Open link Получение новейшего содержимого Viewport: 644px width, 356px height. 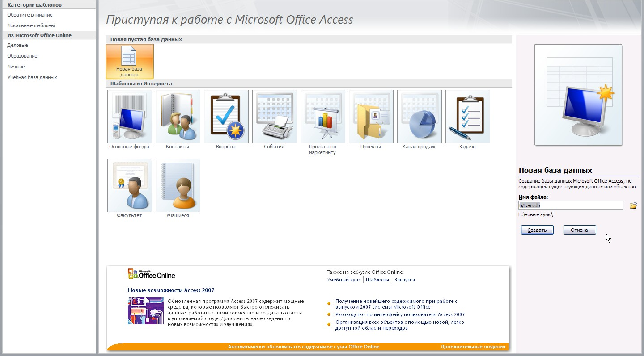pyautogui.click(x=396, y=304)
